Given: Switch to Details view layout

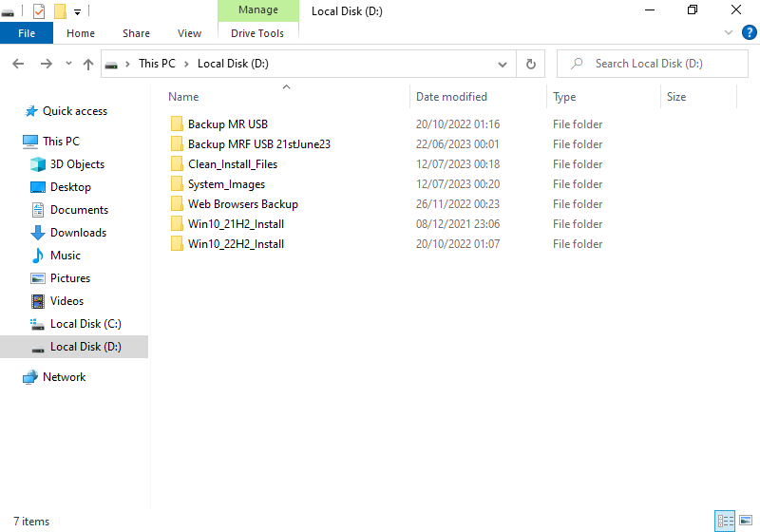Looking at the screenshot, I should [x=725, y=521].
